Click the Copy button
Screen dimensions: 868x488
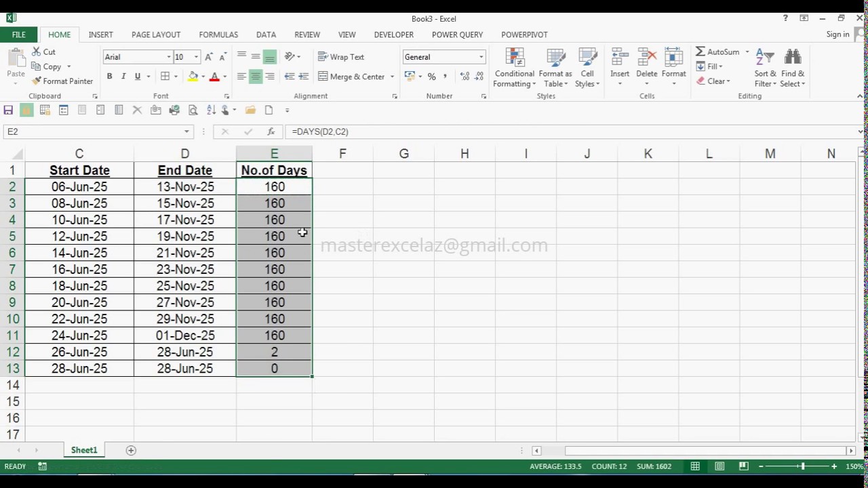pos(47,66)
